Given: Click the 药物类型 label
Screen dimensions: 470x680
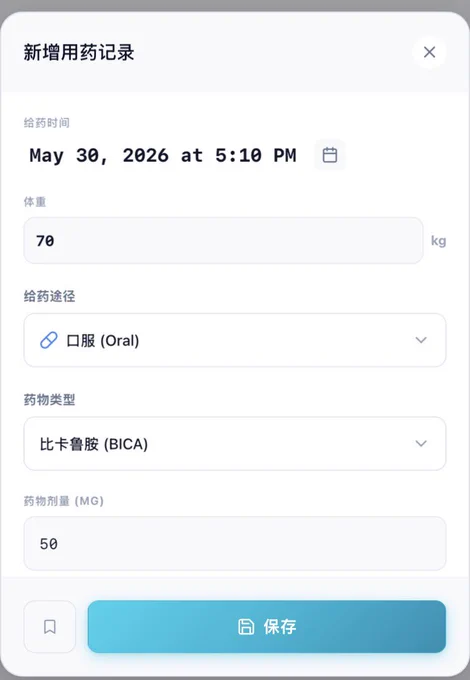Looking at the screenshot, I should (x=49, y=400).
